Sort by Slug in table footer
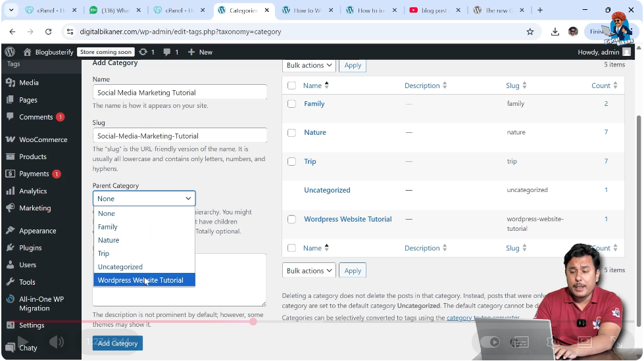644x361 pixels. click(516, 248)
